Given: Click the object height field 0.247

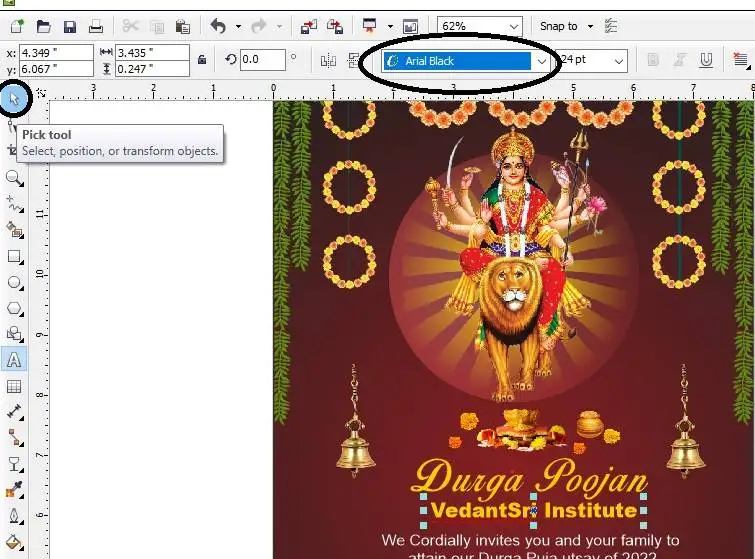Looking at the screenshot, I should click(153, 69).
